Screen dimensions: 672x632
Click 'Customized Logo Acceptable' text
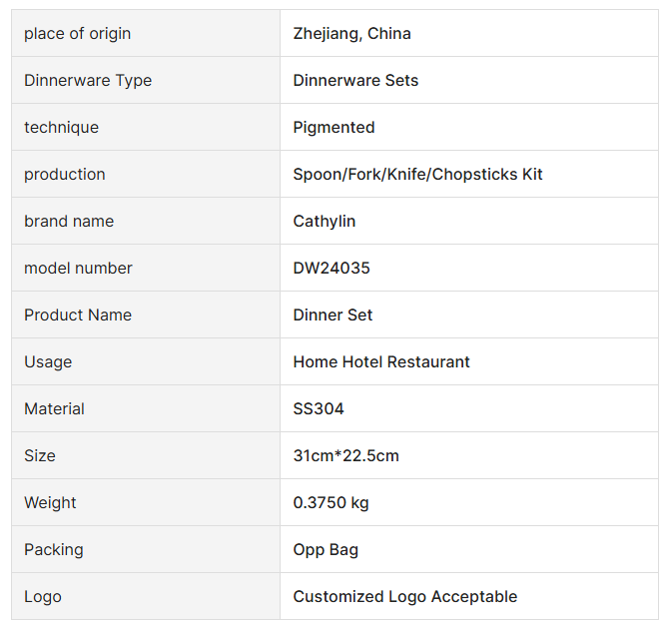[x=404, y=597]
